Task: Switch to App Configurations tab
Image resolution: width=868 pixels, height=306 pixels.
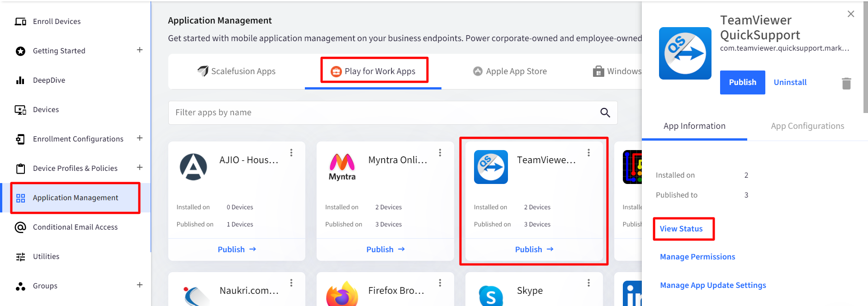Action: point(807,126)
